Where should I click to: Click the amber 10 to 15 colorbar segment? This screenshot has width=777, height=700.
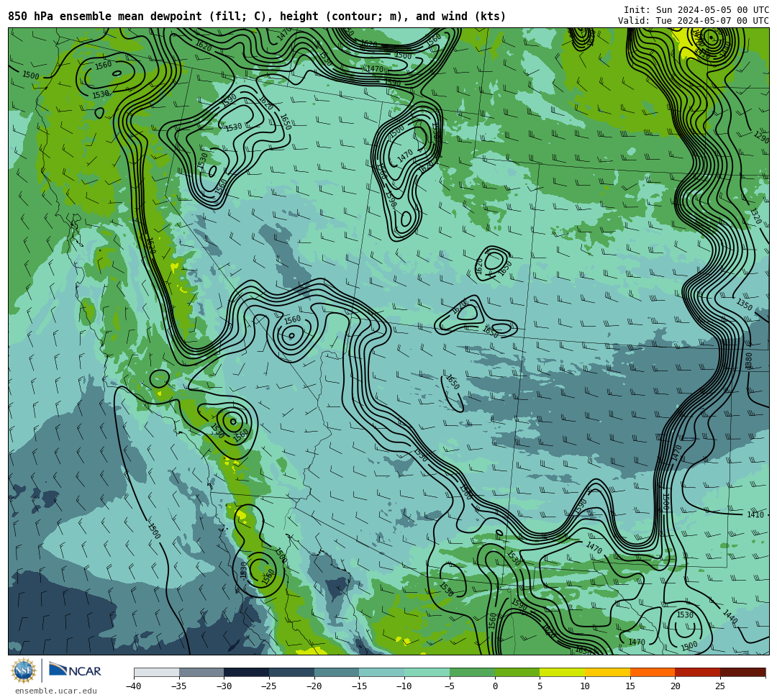click(607, 672)
